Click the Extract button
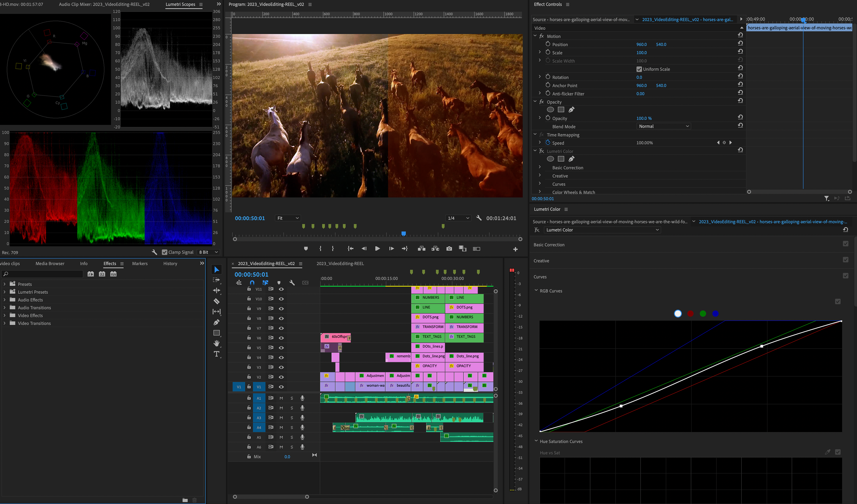857x504 pixels. click(x=435, y=249)
